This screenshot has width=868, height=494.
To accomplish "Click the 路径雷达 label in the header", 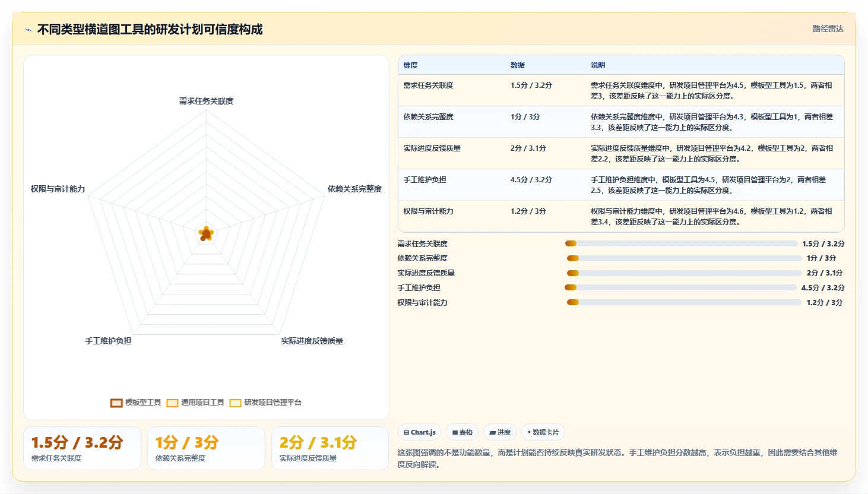I will [828, 28].
